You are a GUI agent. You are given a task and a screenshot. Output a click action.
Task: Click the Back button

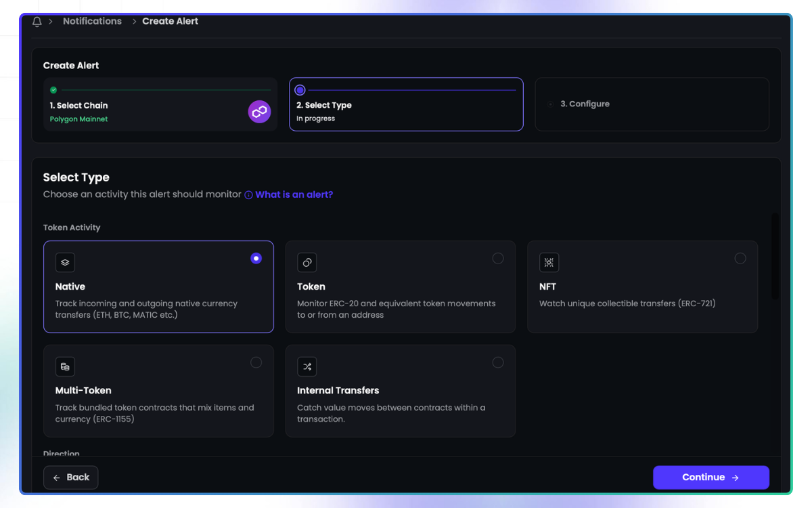tap(71, 478)
